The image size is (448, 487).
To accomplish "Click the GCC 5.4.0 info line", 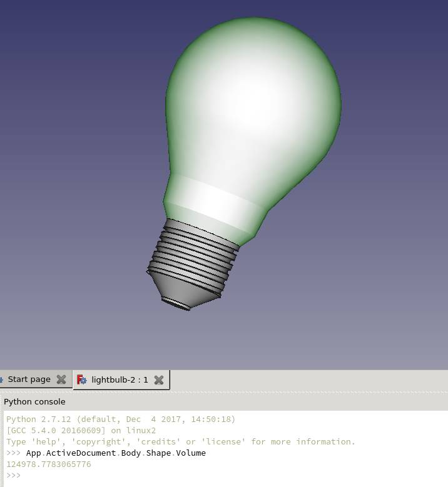I will pos(81,430).
